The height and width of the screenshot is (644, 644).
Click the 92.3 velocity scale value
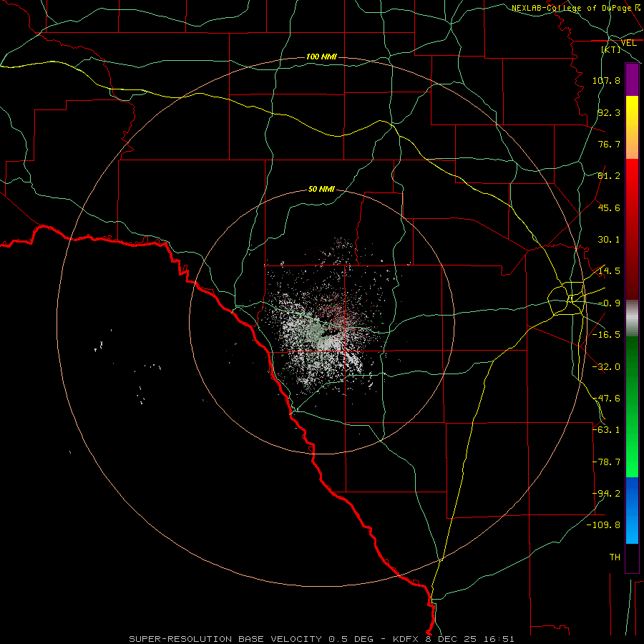tap(609, 112)
